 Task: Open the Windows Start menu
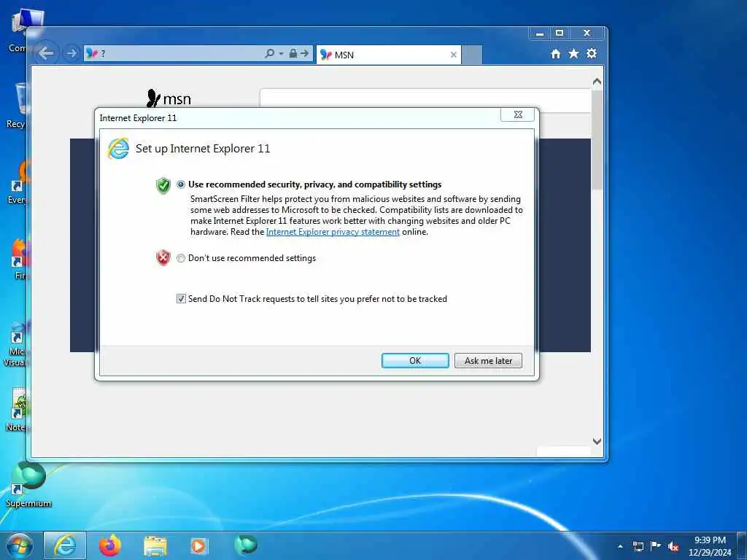(x=20, y=546)
